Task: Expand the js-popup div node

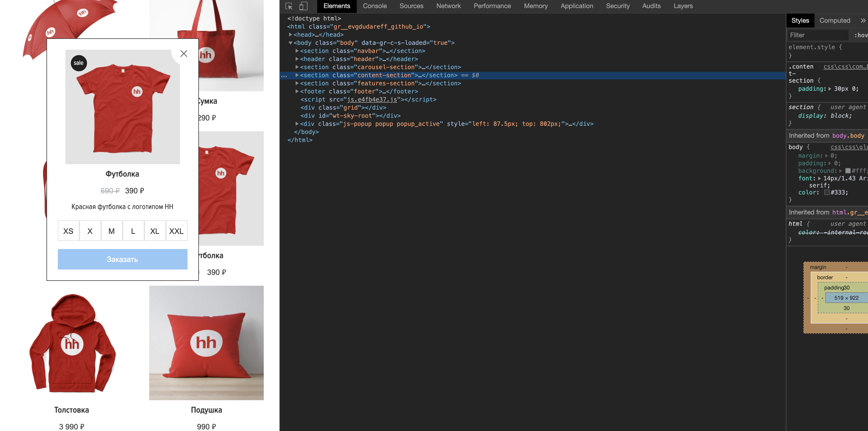Action: coord(297,124)
